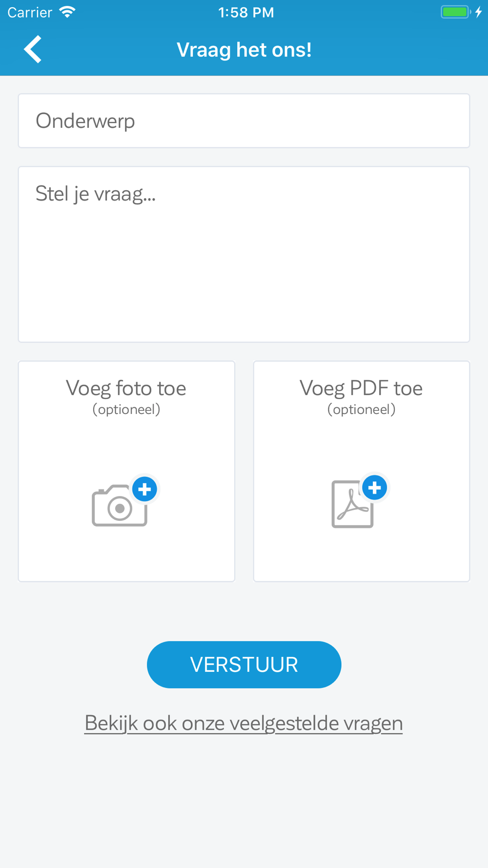Tap the 'Vraag het ons!' header title
Screen dimensions: 488x868
click(244, 50)
